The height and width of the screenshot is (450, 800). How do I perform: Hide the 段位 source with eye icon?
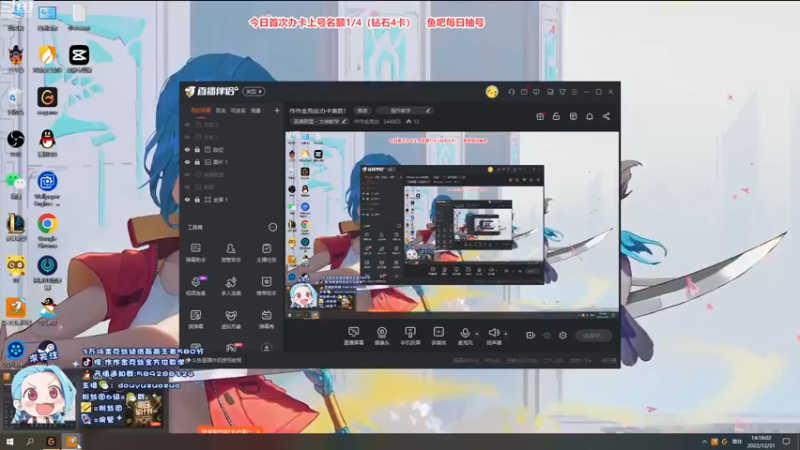(187, 149)
